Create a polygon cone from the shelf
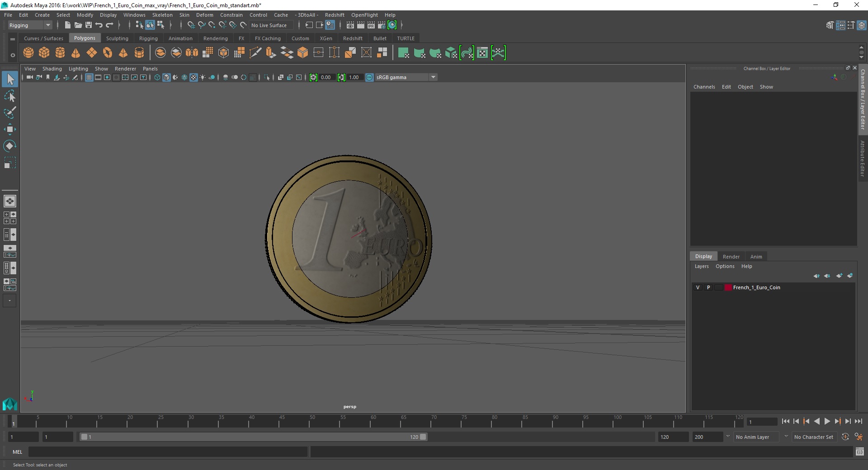This screenshot has width=868, height=470. coord(76,53)
